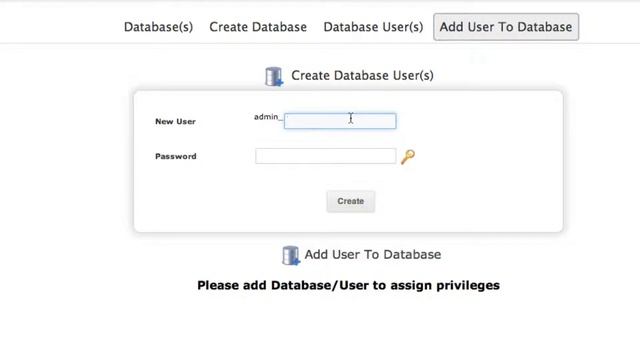The image size is (640, 360).
Task: Open the Database(s) tab
Action: click(x=158, y=27)
